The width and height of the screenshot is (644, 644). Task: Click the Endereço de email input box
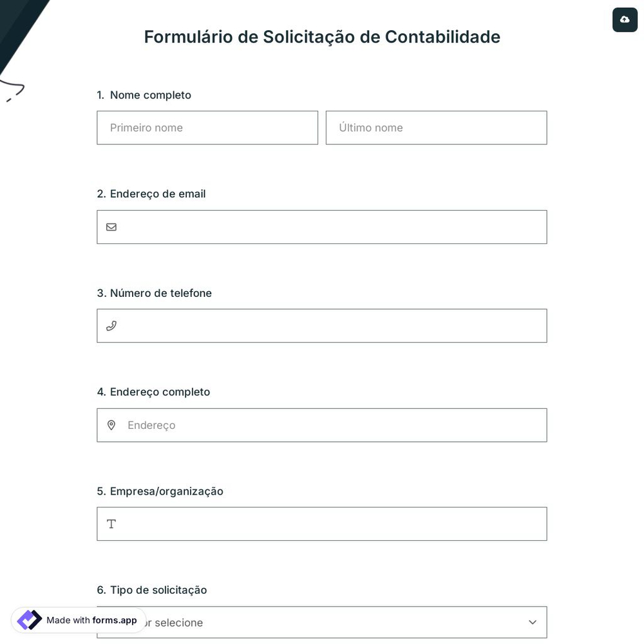pos(322,227)
